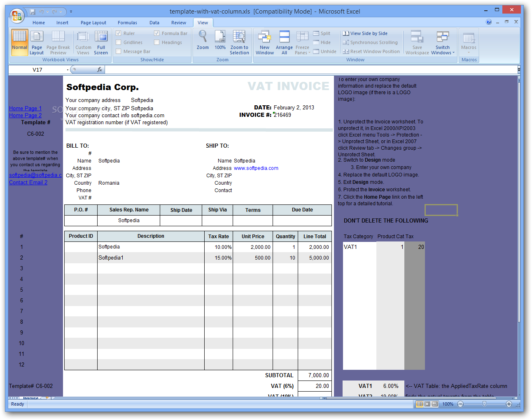
Task: Toggle the Formula Bar checkbox
Action: 157,33
